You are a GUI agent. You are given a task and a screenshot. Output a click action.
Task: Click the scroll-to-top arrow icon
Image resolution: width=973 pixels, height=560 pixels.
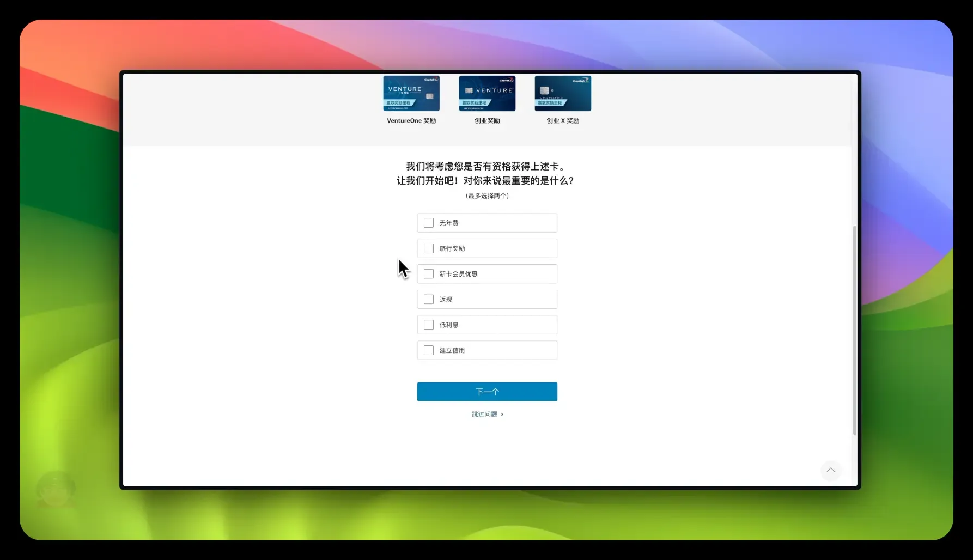[830, 470]
